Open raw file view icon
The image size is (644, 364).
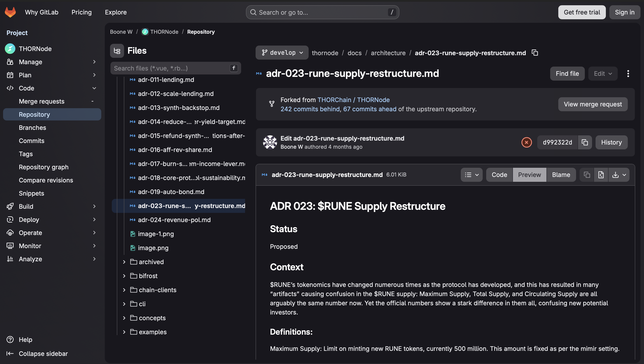tap(601, 175)
